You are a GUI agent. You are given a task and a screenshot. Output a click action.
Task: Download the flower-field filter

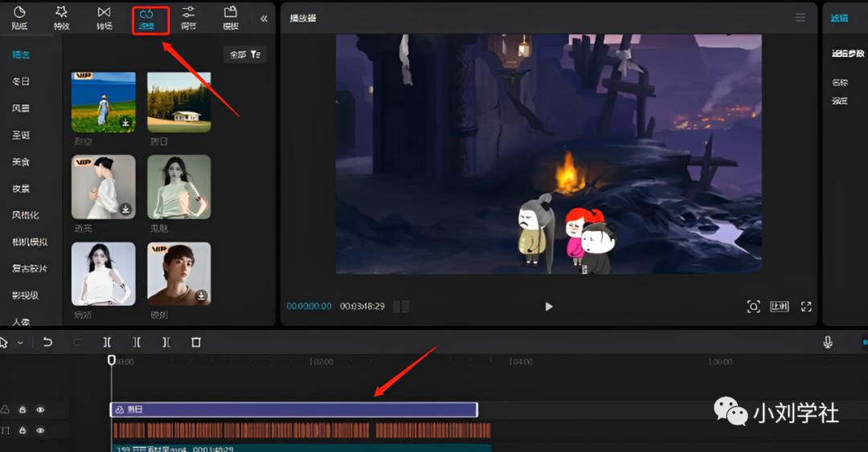coord(125,123)
